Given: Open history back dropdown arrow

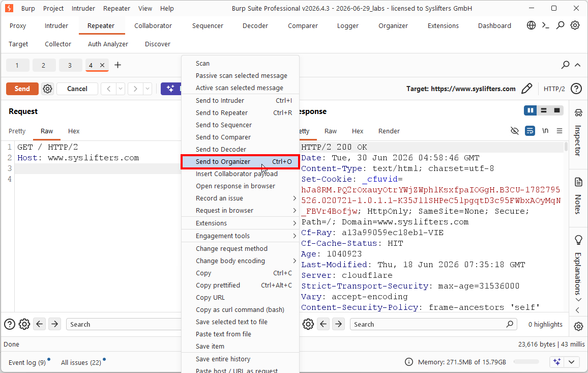Looking at the screenshot, I should click(121, 89).
